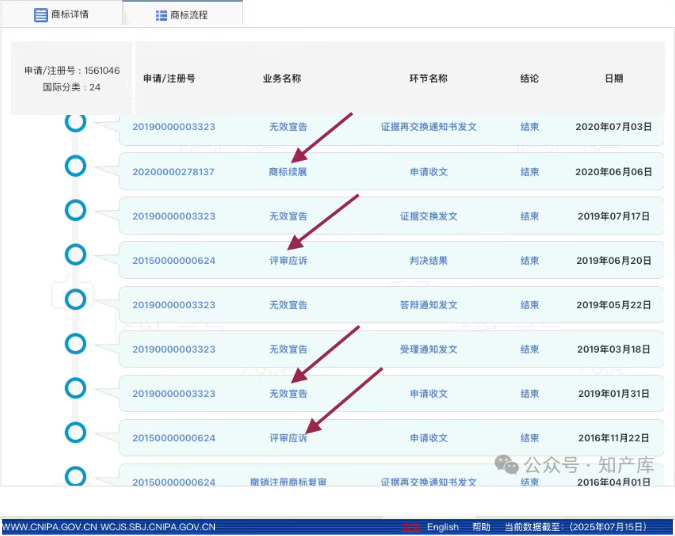Select timeline circle for 2020年06月06日 row
675x536 pixels.
pos(75,166)
